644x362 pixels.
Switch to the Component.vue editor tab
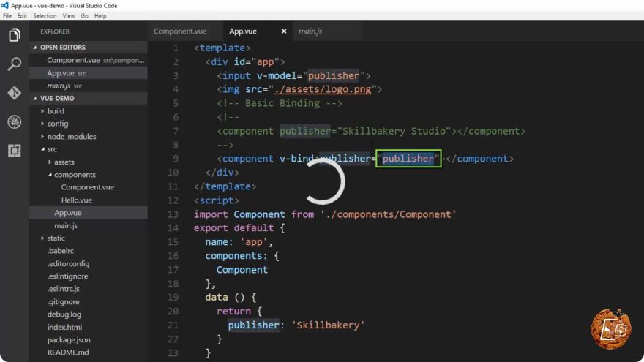[180, 31]
